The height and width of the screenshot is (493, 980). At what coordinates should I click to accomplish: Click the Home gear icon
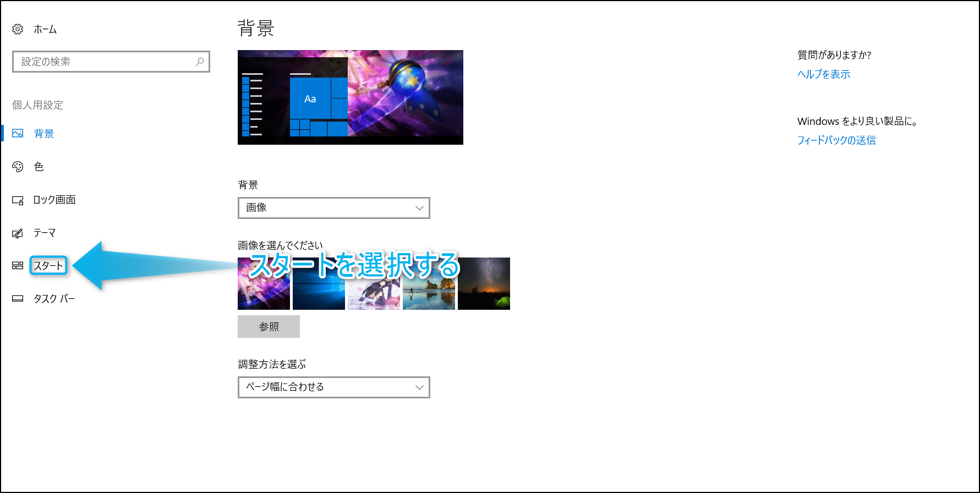click(x=18, y=29)
